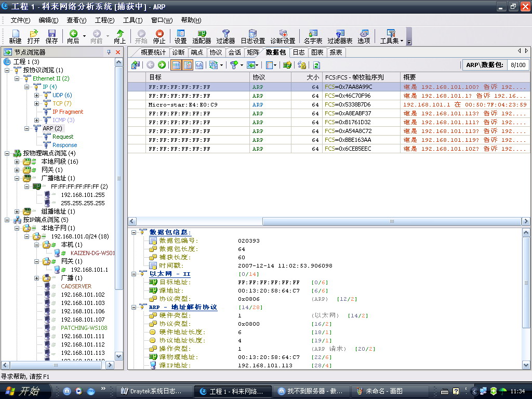The image size is (532, 399).
Task: Switch to the 会话 tab
Action: point(235,52)
